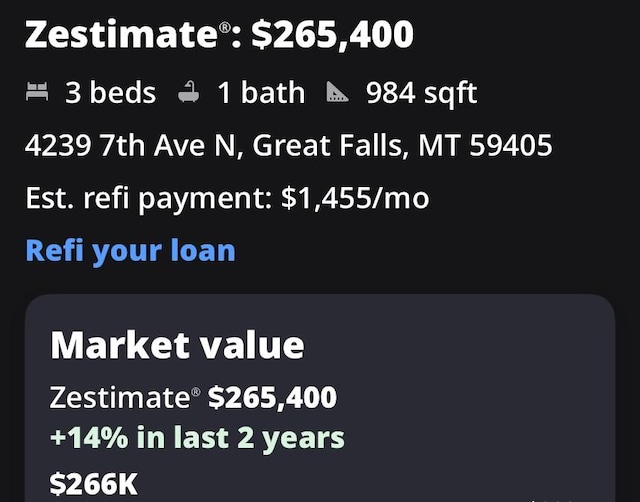Click the $265,400 Zestimate inside Market value card

[273, 397]
